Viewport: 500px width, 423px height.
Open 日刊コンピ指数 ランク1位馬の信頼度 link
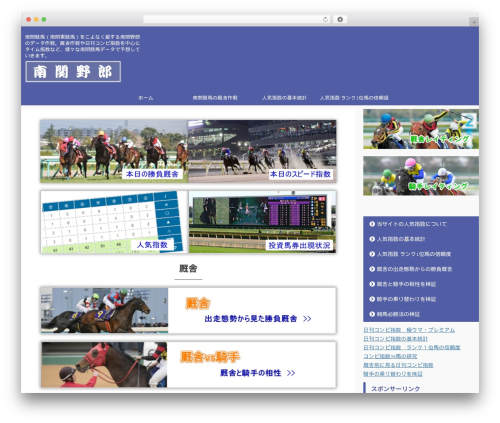pyautogui.click(x=412, y=347)
